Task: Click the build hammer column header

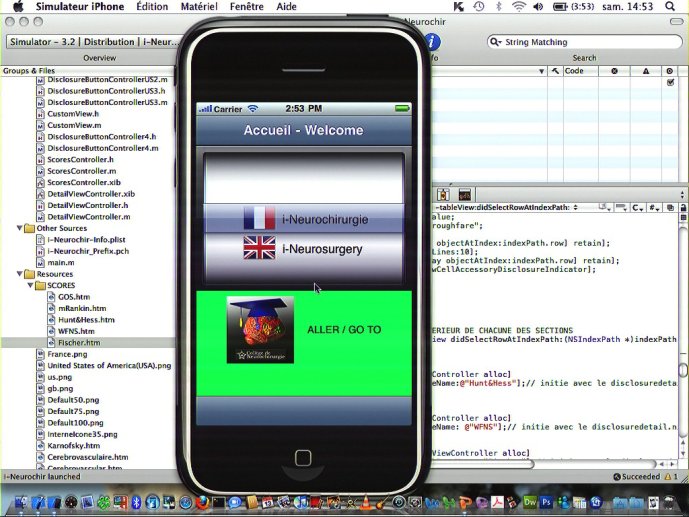Action: click(x=555, y=71)
